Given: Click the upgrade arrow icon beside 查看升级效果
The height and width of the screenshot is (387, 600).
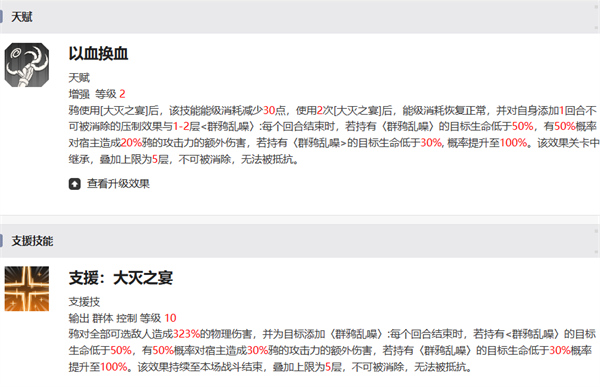Looking at the screenshot, I should coord(75,184).
